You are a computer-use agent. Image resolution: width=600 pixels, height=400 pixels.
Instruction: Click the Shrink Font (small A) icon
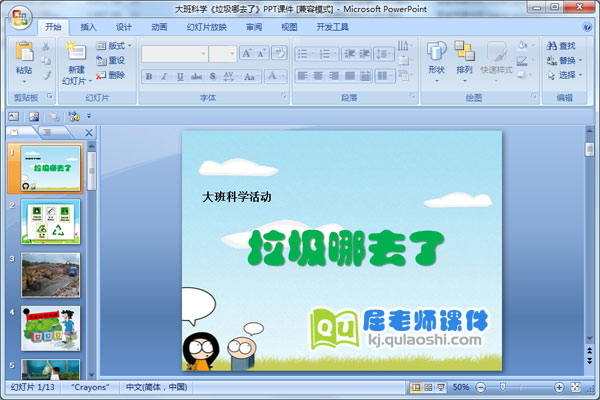click(x=262, y=53)
